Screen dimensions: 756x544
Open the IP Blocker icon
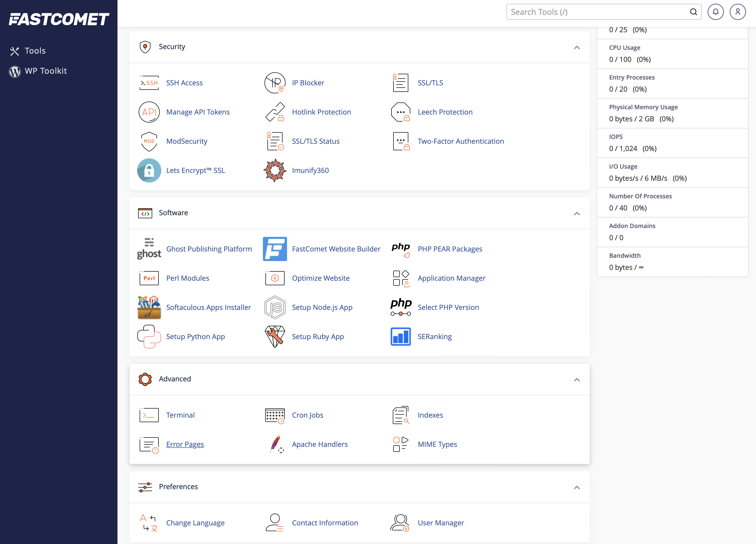[x=274, y=83]
